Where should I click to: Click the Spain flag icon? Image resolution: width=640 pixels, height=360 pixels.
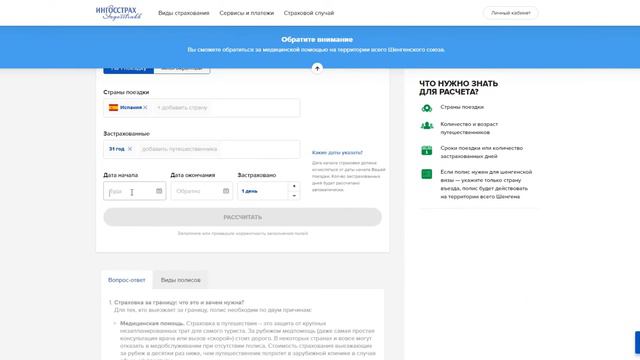pyautogui.click(x=113, y=107)
